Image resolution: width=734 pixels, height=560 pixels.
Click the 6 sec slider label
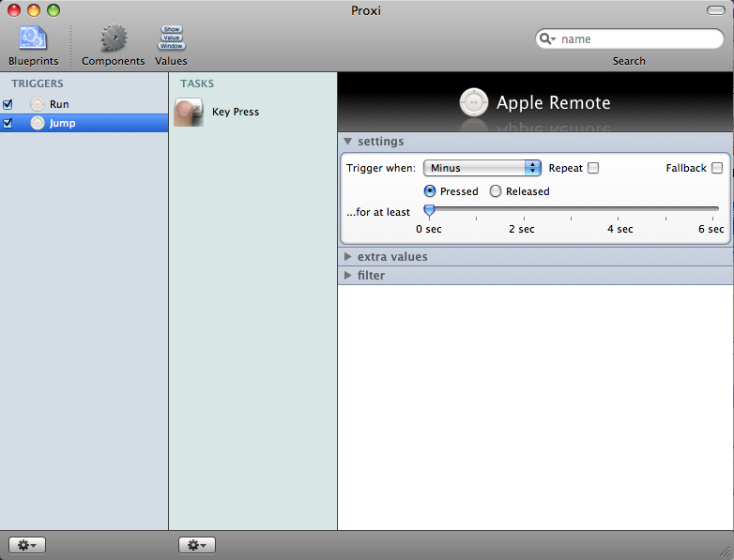[711, 229]
